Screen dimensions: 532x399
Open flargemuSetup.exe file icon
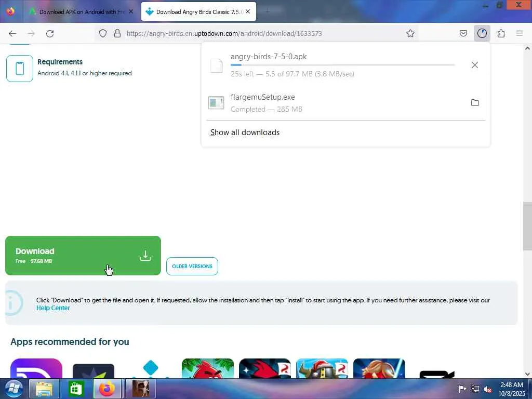(x=216, y=102)
